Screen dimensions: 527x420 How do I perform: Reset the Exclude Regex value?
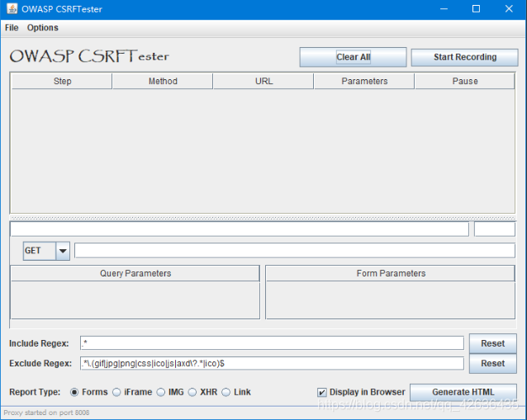[492, 363]
